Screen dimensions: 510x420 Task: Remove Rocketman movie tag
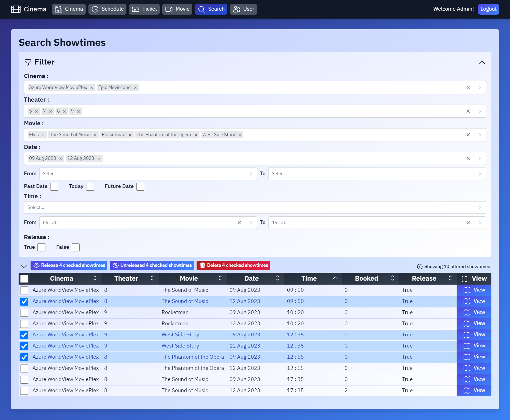[x=130, y=135]
